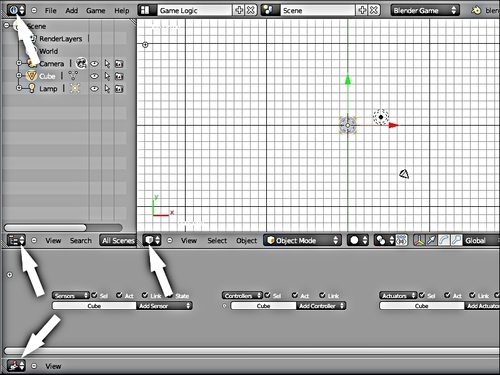
Task: Click the green Y-axis manipulator arrow
Action: point(348,79)
